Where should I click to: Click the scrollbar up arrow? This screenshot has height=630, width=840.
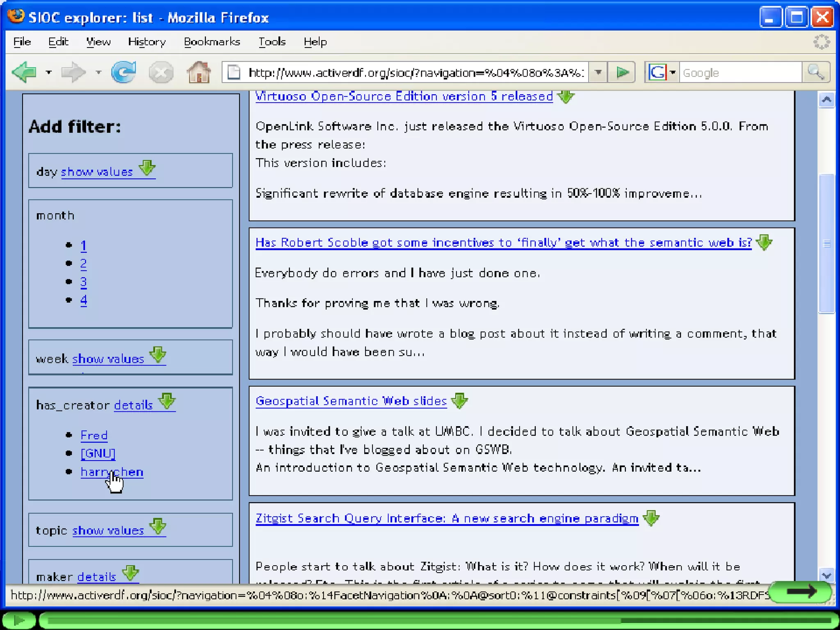[827, 100]
